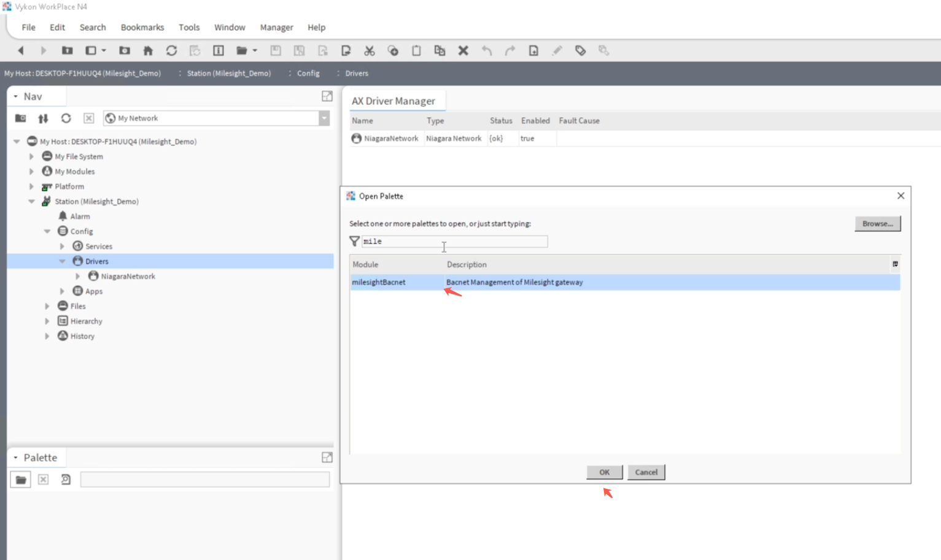Click the Tag icon in the toolbar
941x560 pixels.
pos(580,51)
